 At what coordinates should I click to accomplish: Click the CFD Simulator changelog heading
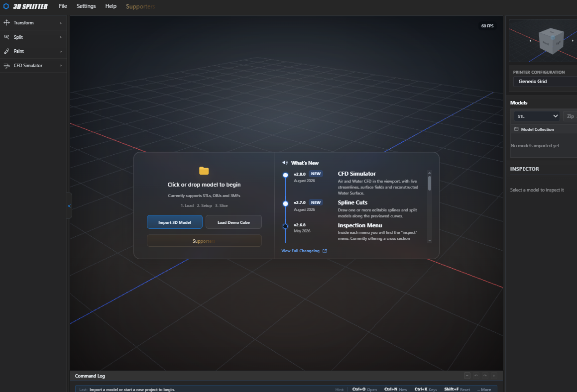pyautogui.click(x=356, y=174)
